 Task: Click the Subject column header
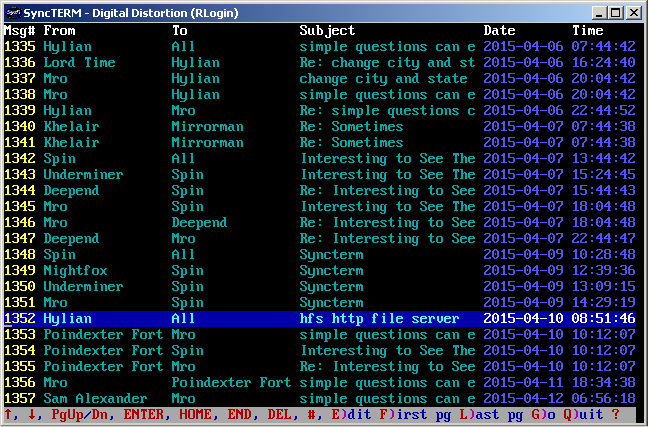pos(327,31)
